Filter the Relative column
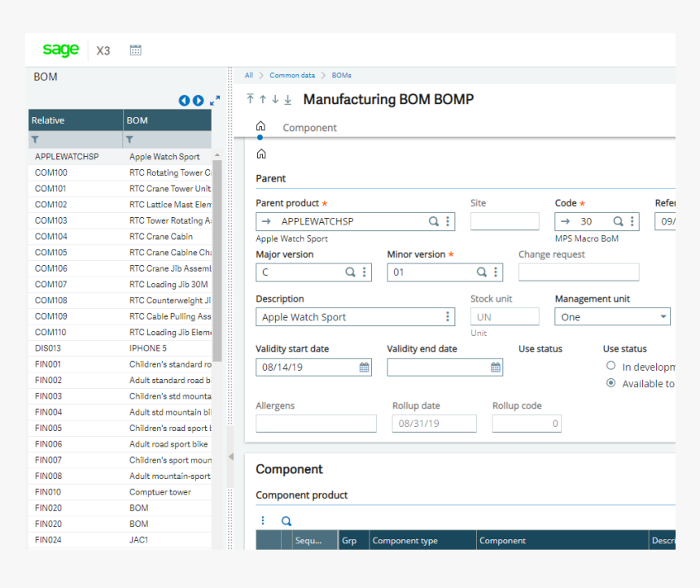The width and height of the screenshot is (700, 588). 35,140
